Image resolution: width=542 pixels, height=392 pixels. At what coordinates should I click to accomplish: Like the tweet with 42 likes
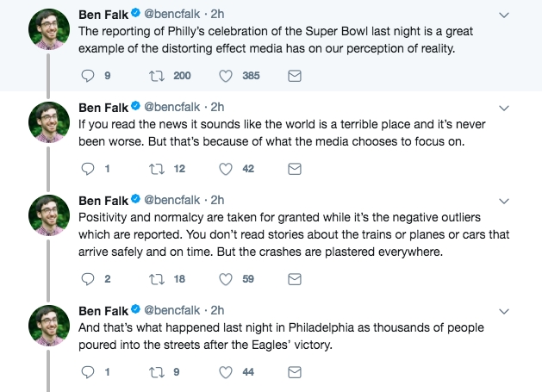(x=226, y=169)
